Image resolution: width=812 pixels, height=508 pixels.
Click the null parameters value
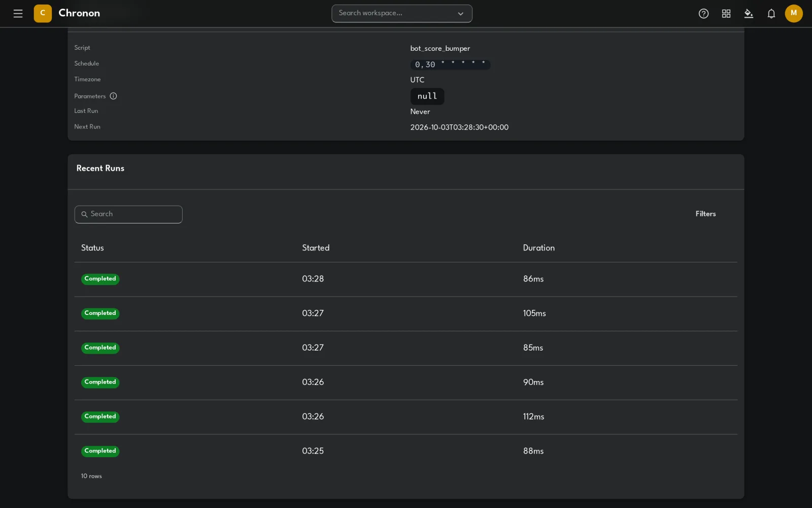[427, 97]
